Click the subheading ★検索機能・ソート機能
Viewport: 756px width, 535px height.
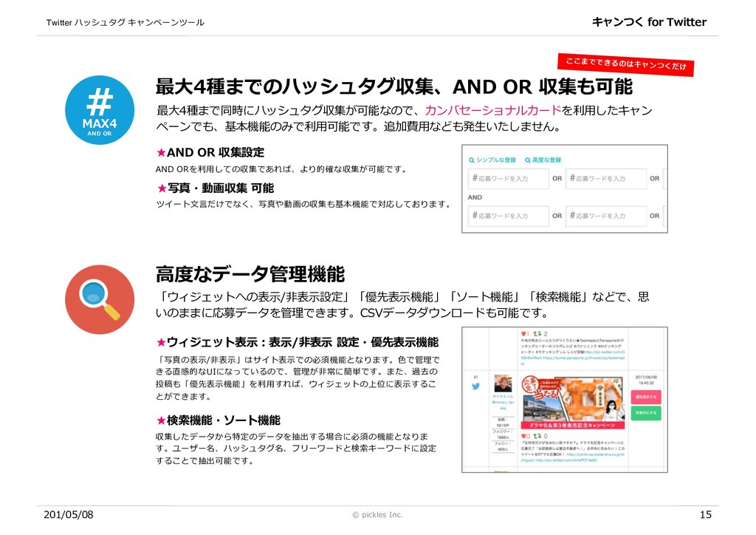coord(218,420)
